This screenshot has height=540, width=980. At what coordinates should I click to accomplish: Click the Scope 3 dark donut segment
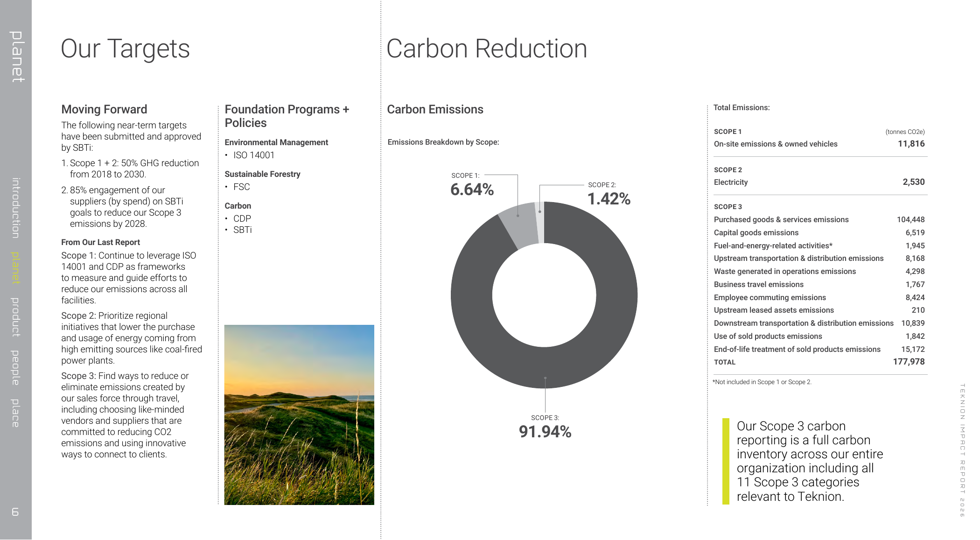(545, 369)
